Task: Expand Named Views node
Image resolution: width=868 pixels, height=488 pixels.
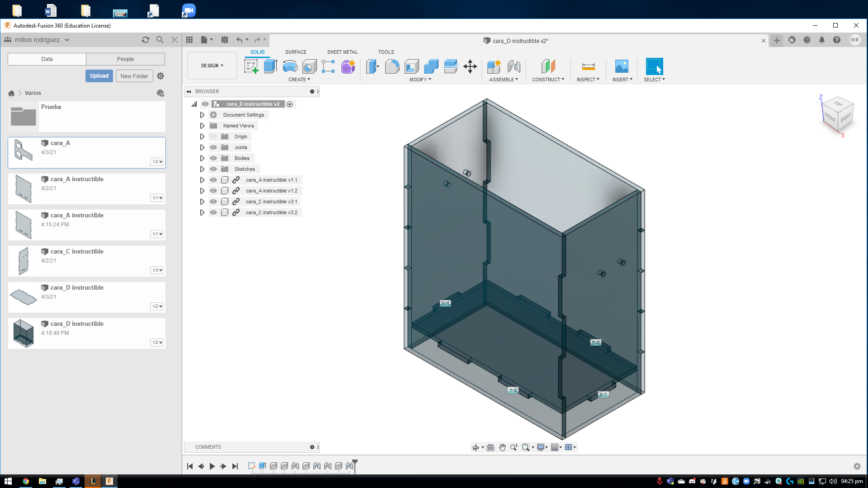Action: click(202, 126)
